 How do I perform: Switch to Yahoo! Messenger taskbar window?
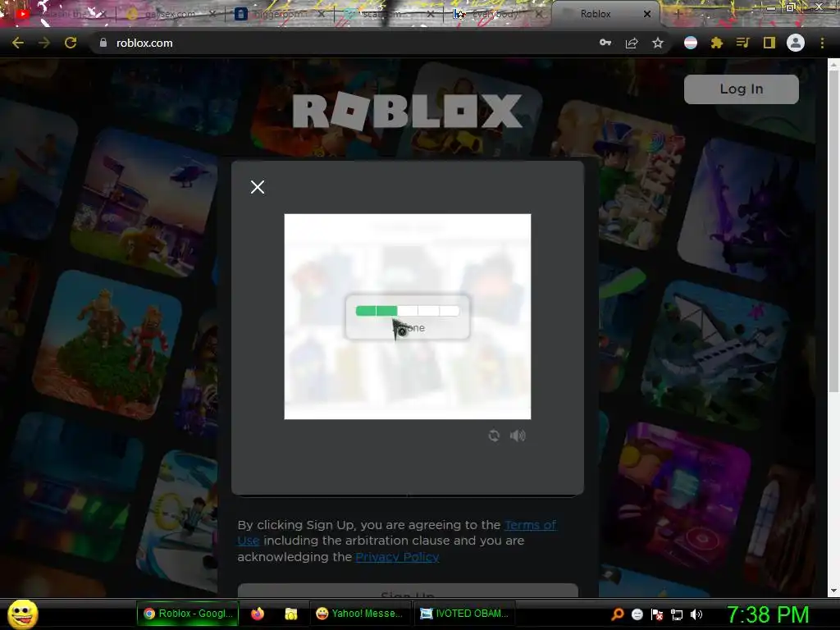pos(359,614)
